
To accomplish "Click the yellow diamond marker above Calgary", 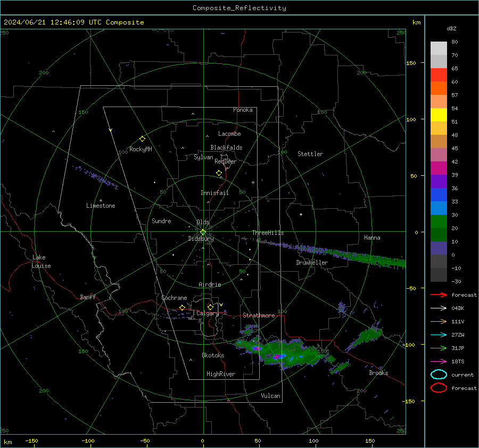I will [210, 307].
